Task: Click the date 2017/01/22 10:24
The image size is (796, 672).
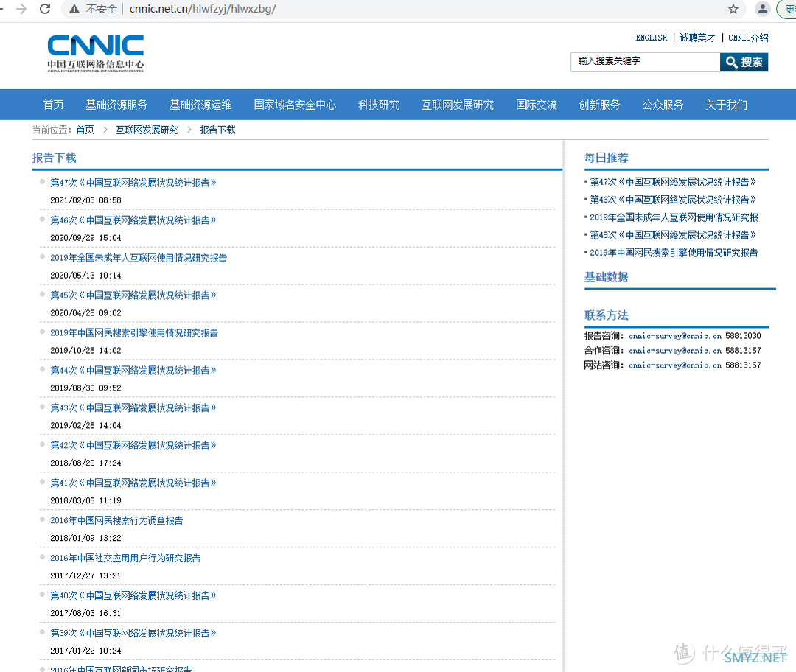Action: pos(85,651)
